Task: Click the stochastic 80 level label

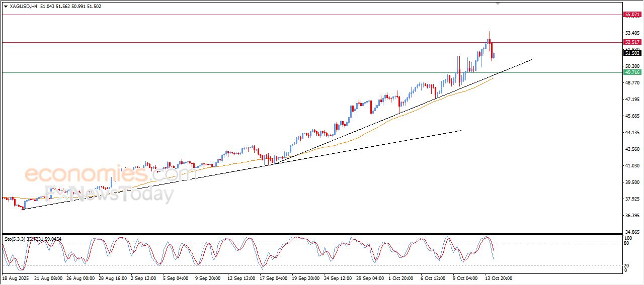Action: click(627, 243)
